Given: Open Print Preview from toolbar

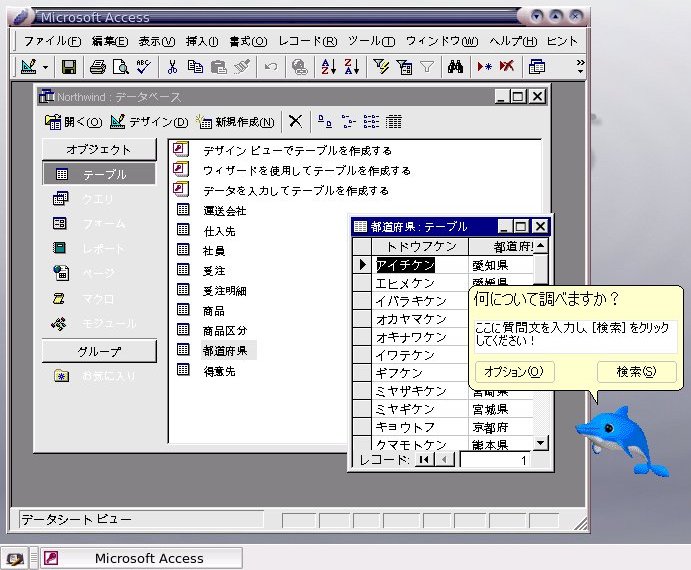Looking at the screenshot, I should [120, 67].
